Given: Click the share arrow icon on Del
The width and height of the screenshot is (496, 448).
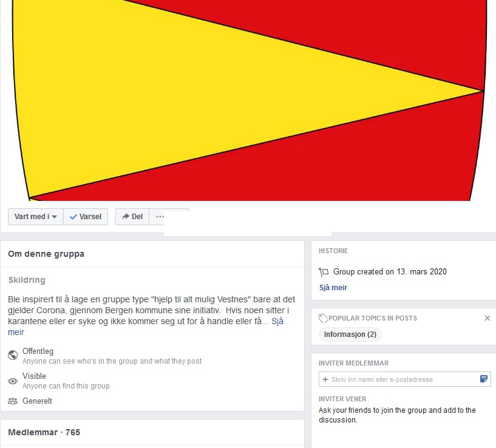Looking at the screenshot, I should (126, 216).
